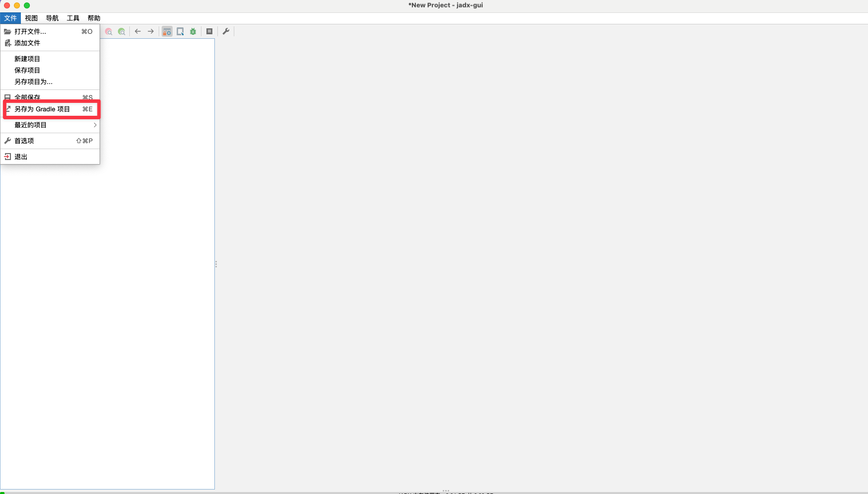868x494 pixels.
Task: Toggle the deobfuscation toolbar button
Action: point(167,31)
